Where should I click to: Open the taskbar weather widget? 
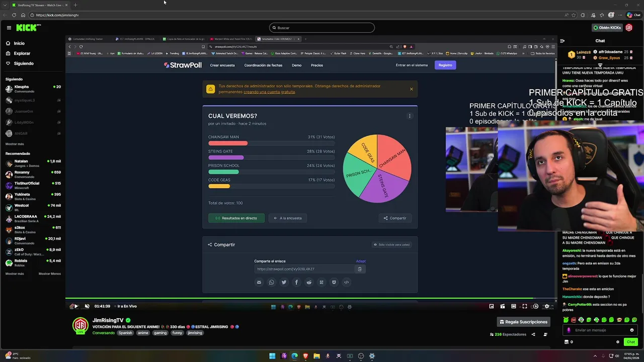coord(18,356)
